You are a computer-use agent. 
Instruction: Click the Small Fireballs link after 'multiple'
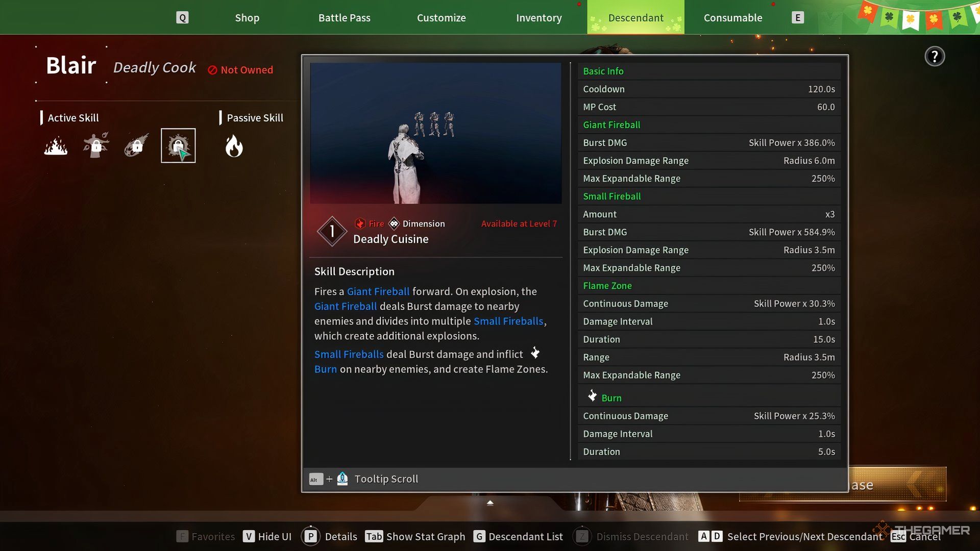click(x=508, y=321)
